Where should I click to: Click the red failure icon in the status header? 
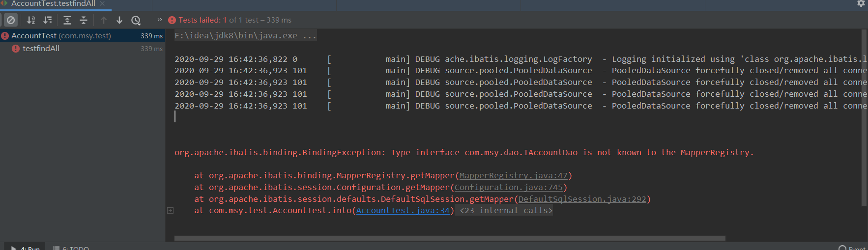coord(172,20)
